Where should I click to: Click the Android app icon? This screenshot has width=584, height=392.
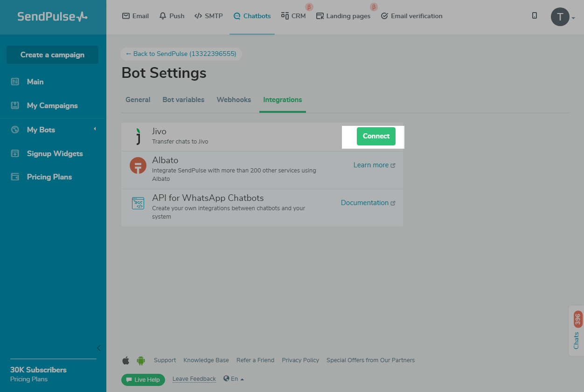point(141,360)
